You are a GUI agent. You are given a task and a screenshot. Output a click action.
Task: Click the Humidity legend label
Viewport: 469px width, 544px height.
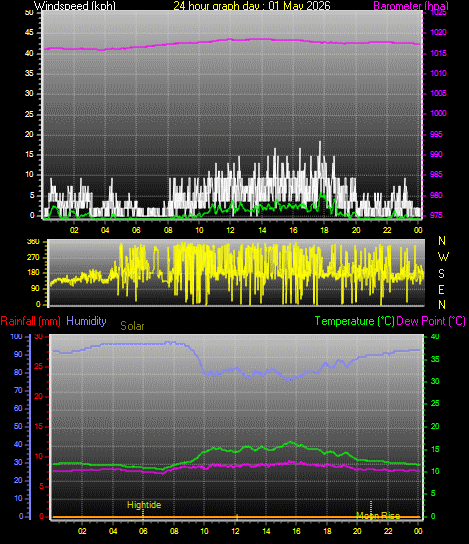pos(86,321)
